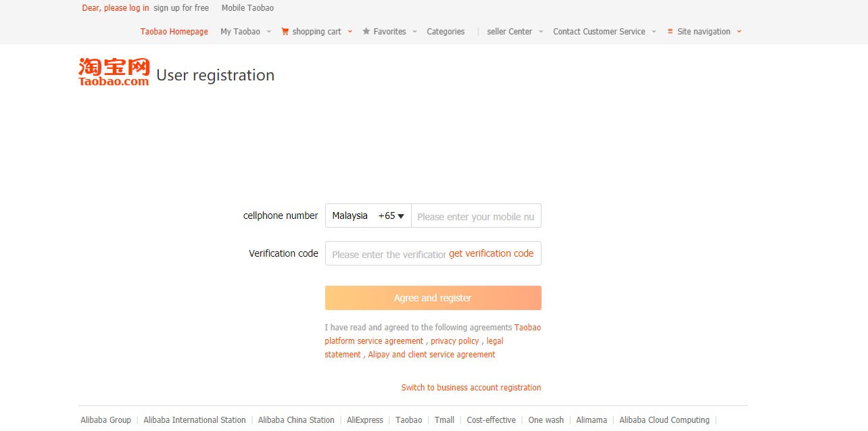
Task: Click the sign up for free link
Action: pos(180,7)
